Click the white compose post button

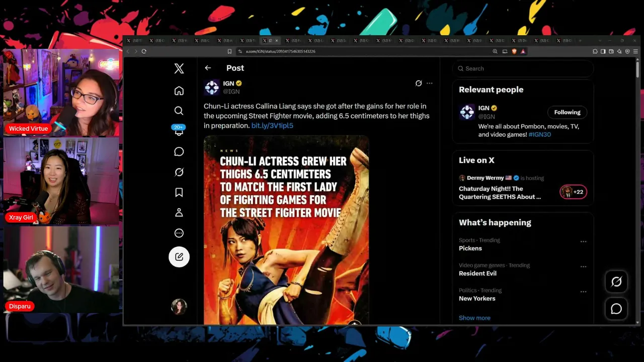[179, 257]
